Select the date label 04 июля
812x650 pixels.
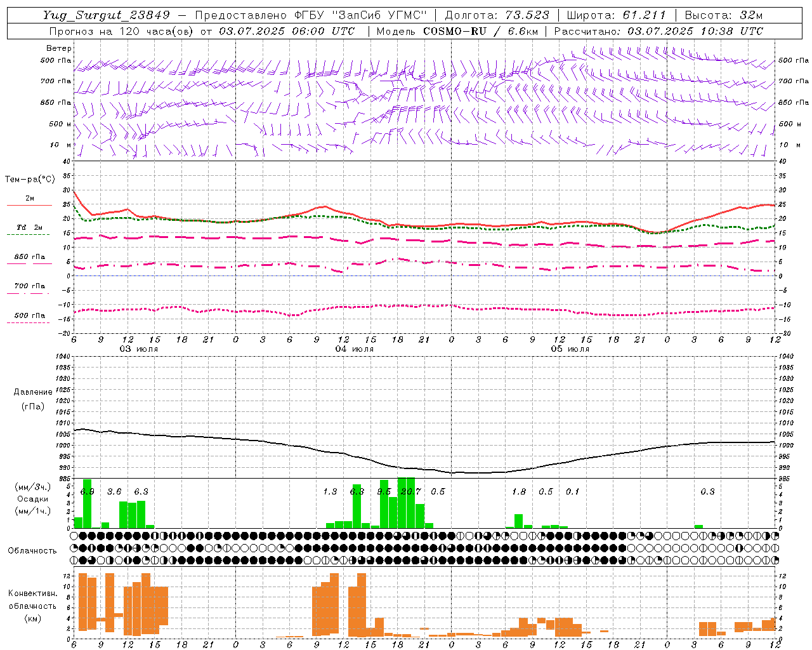point(355,349)
